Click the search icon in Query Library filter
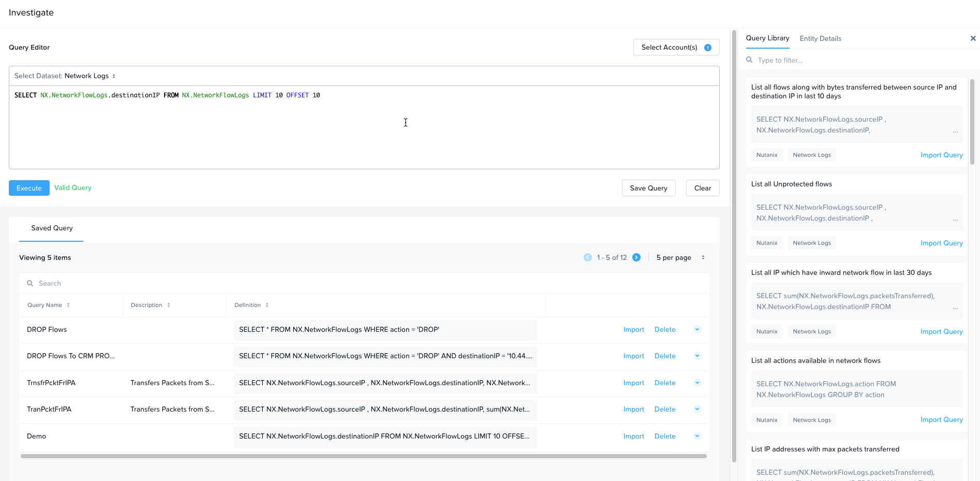 (749, 60)
